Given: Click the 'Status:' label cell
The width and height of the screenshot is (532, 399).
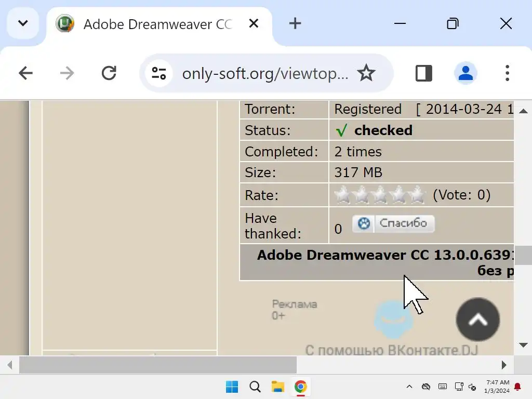Looking at the screenshot, I should click(284, 130).
